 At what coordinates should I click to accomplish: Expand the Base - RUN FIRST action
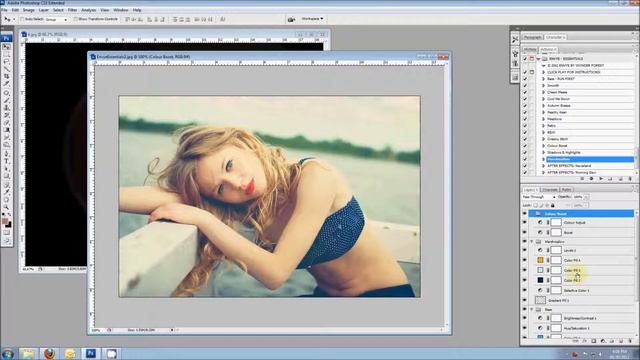click(543, 79)
